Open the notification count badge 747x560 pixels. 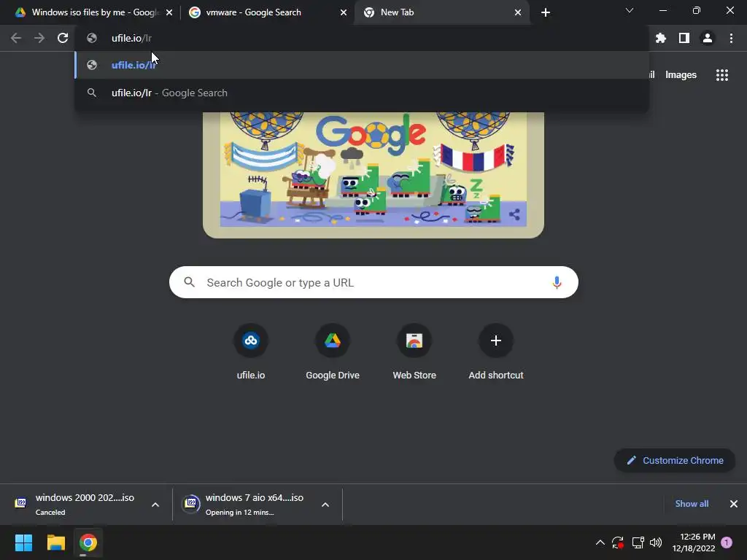(x=727, y=542)
